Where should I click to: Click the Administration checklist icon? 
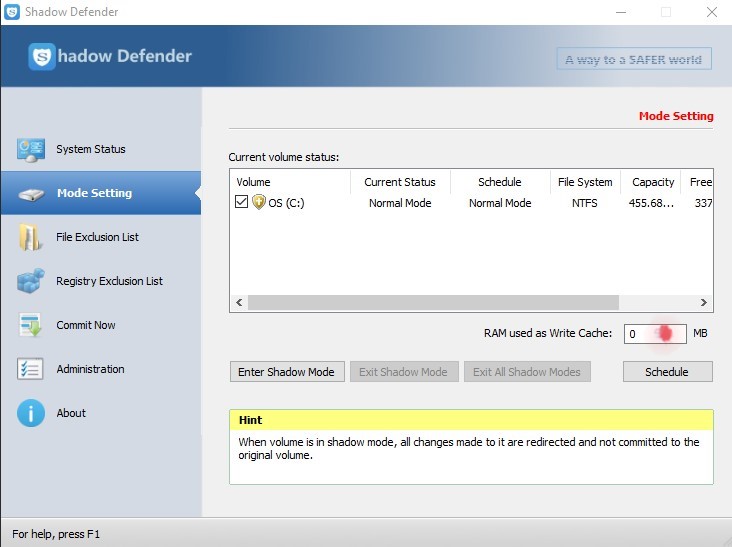30,369
